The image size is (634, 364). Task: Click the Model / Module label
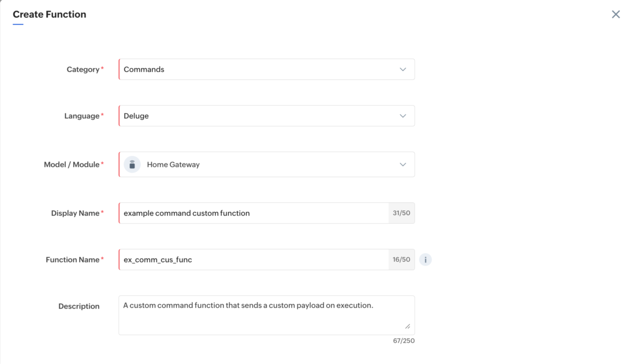coord(72,165)
